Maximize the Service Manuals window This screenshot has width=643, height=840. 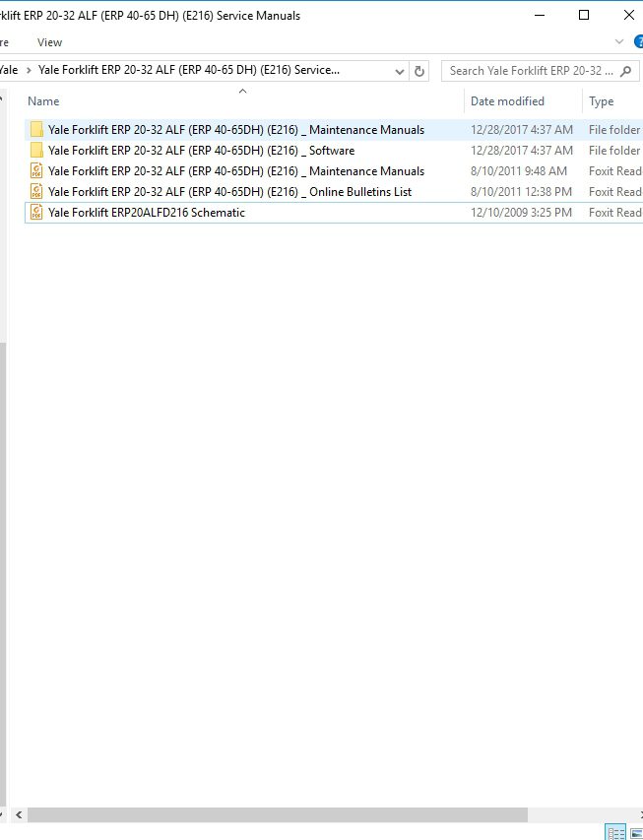(x=584, y=15)
